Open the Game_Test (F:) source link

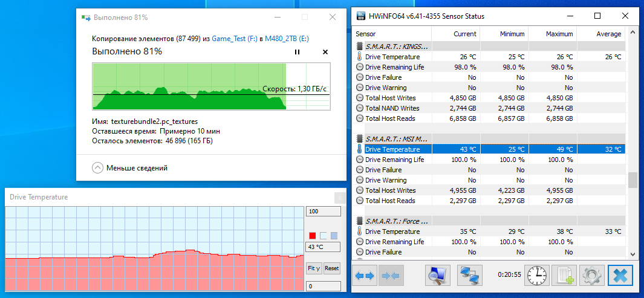235,39
